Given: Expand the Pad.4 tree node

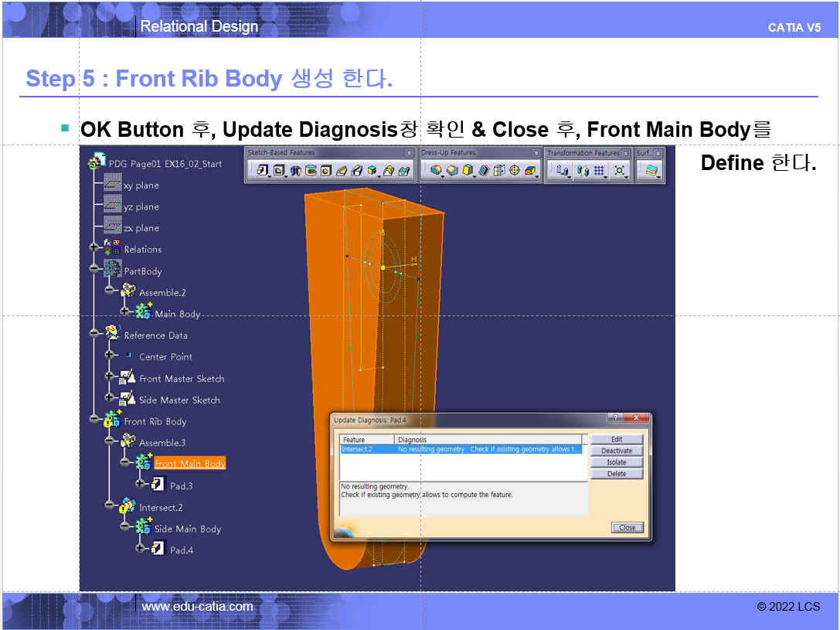Looking at the screenshot, I should click(x=141, y=549).
